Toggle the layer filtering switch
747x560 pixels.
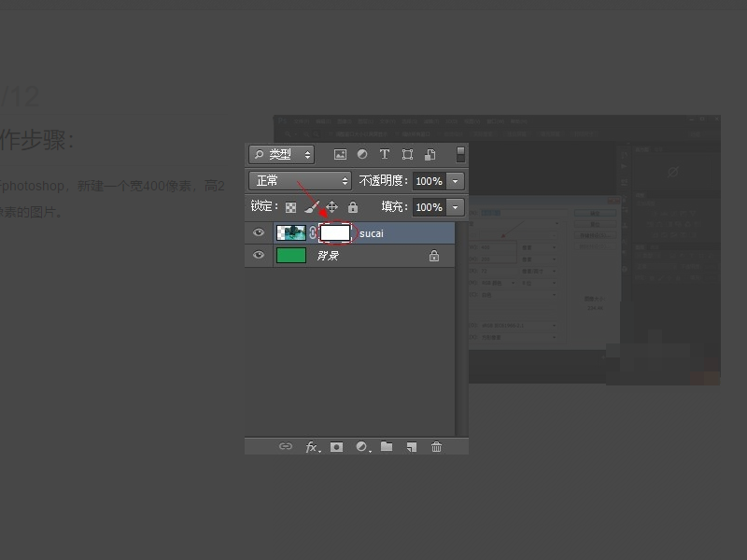460,154
